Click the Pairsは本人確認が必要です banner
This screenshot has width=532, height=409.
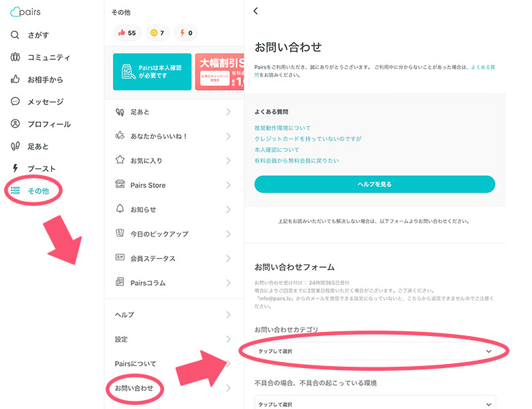[x=153, y=72]
